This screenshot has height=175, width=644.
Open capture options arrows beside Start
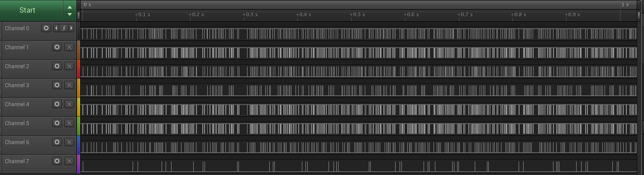pos(69,10)
